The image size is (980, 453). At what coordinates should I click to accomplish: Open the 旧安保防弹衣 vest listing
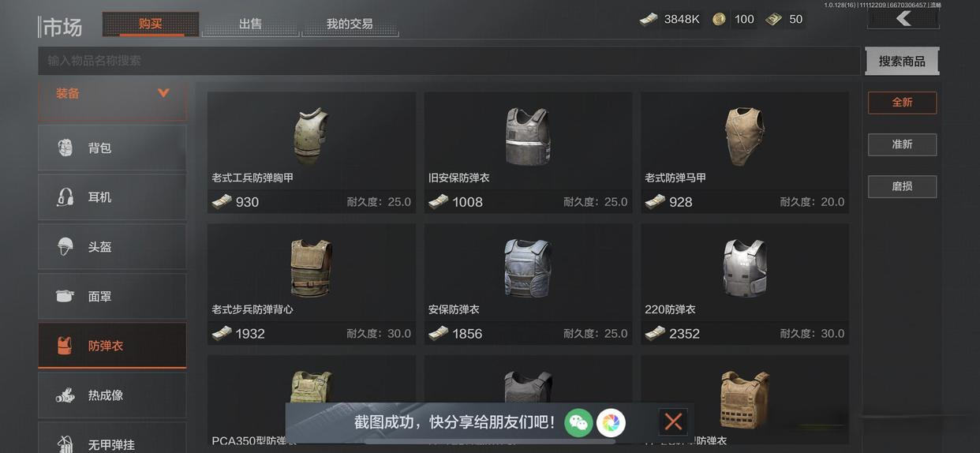pos(528,152)
